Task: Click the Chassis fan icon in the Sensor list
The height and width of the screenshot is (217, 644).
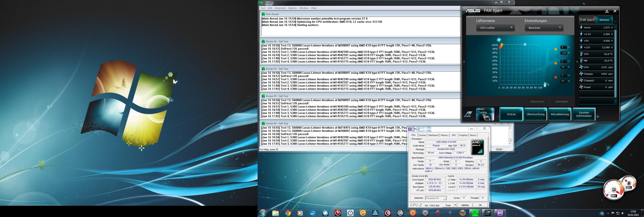Action: click(x=581, y=74)
